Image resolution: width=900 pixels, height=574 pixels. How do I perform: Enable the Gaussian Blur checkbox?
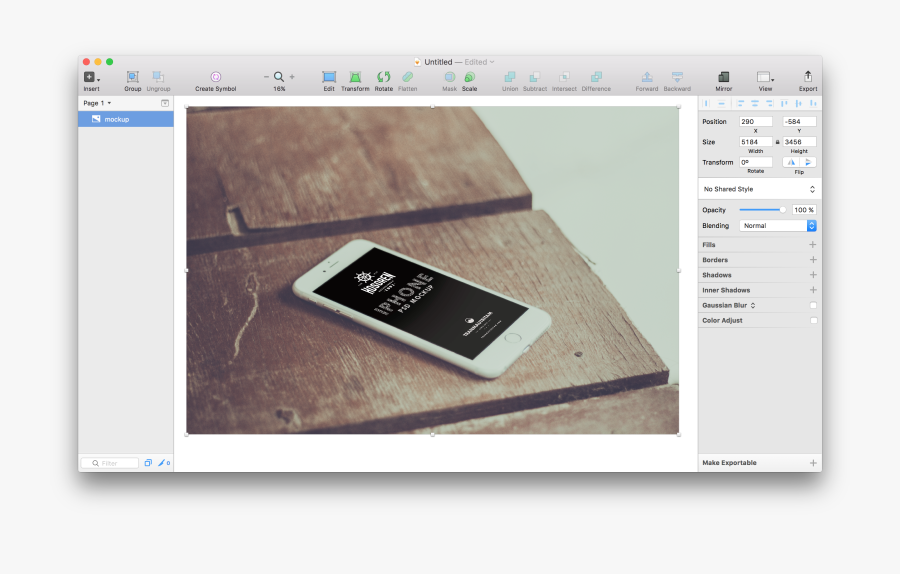tap(813, 305)
